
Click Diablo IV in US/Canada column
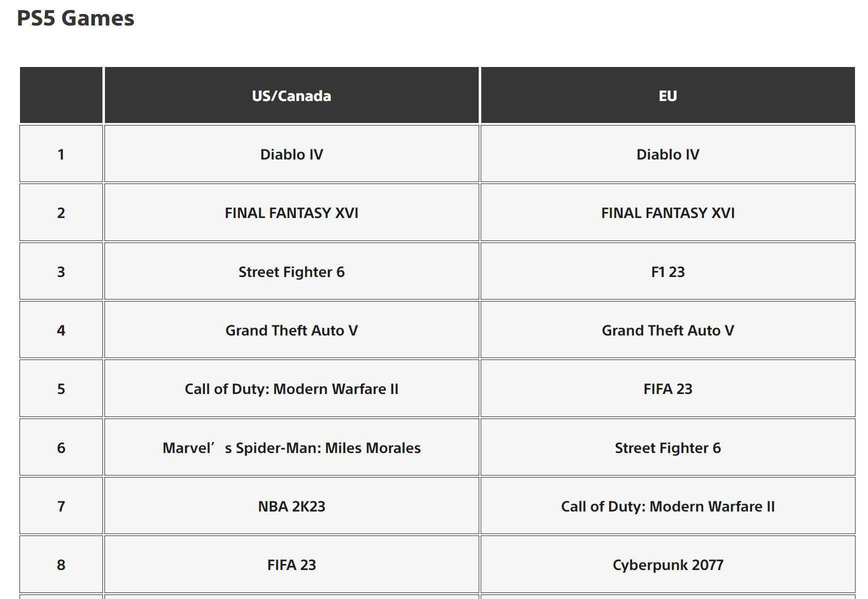click(291, 153)
